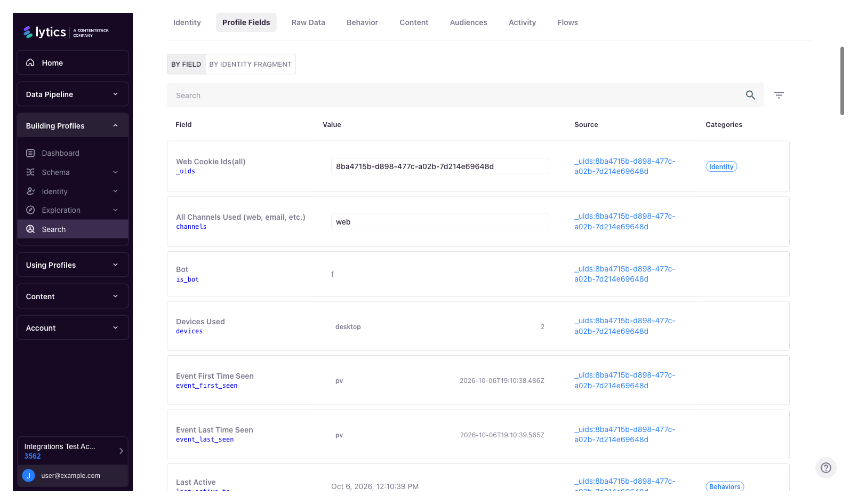The image size is (858, 504).
Task: Click the Search profile icon in sidebar
Action: [x=30, y=229]
